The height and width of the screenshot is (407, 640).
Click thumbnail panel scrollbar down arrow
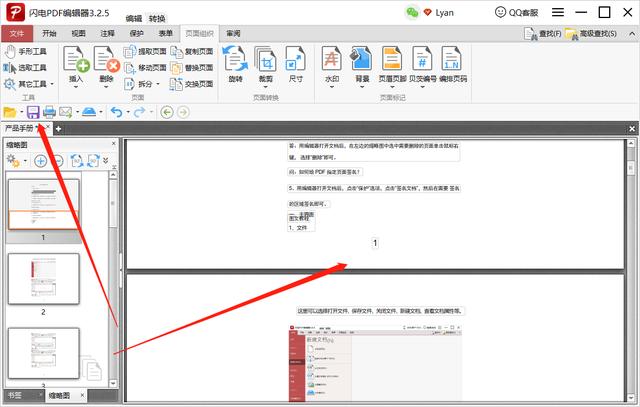(x=113, y=383)
